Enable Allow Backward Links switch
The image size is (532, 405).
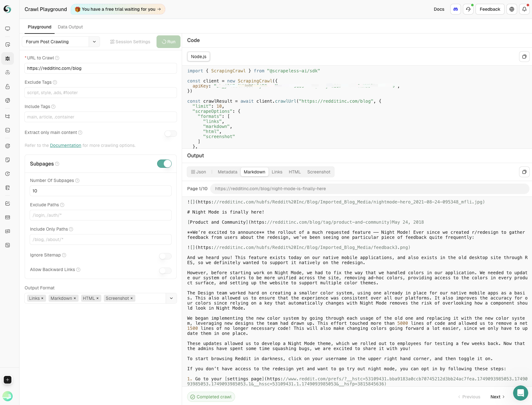165,271
